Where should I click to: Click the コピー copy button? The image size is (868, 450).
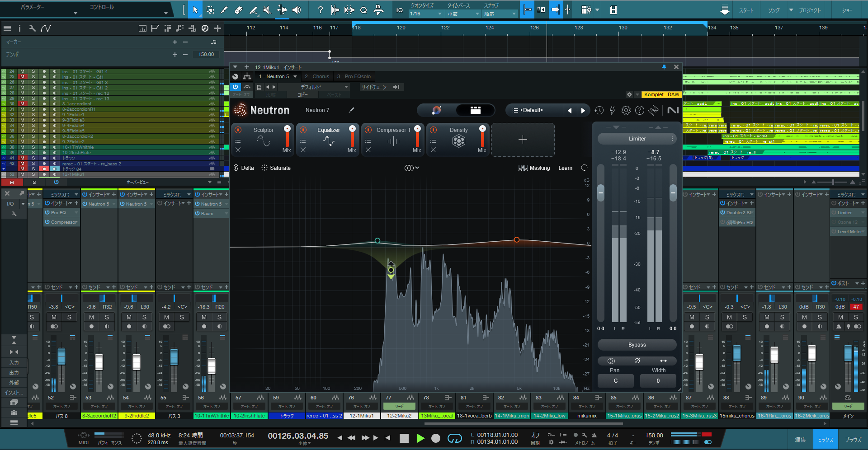pyautogui.click(x=302, y=95)
